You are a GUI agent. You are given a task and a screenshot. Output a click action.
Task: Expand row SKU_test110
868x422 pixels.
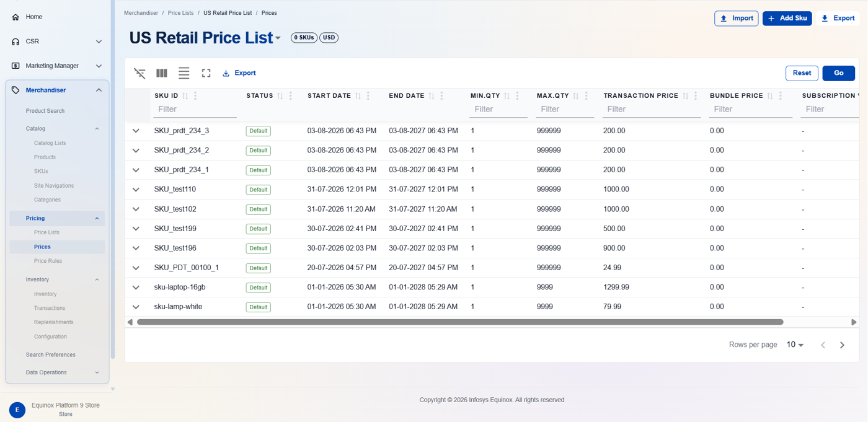click(x=136, y=190)
